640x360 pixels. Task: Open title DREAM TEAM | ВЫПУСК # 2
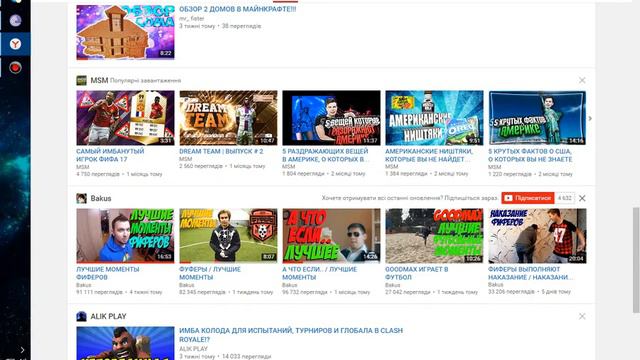tap(221, 151)
